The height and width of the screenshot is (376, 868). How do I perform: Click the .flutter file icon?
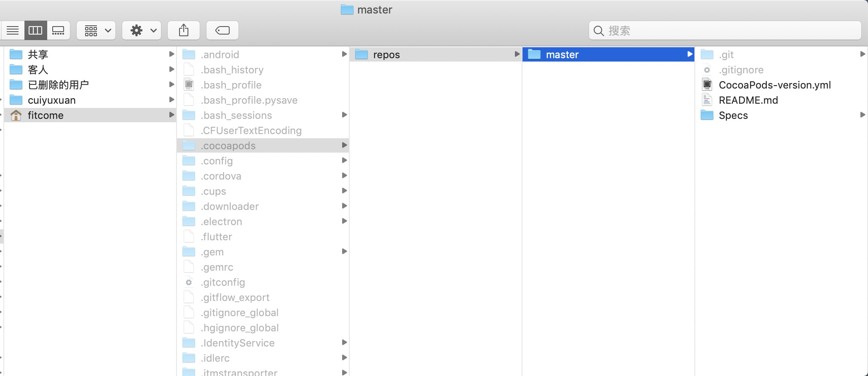(x=189, y=236)
